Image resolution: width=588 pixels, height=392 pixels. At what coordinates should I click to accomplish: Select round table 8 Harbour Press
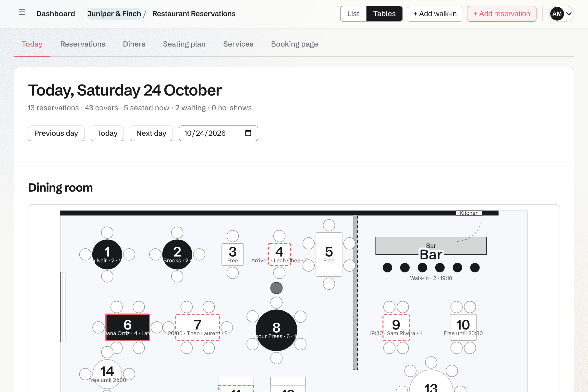pyautogui.click(x=276, y=330)
